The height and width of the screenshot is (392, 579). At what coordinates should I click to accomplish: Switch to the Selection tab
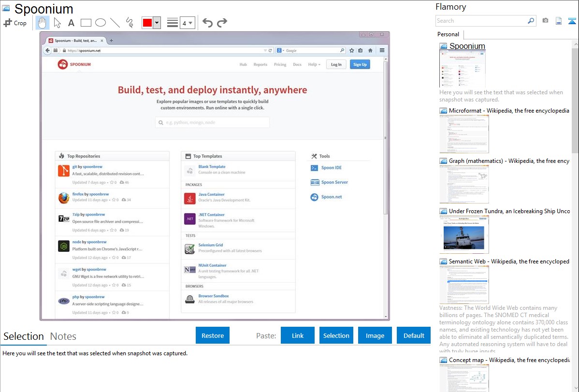coord(24,336)
